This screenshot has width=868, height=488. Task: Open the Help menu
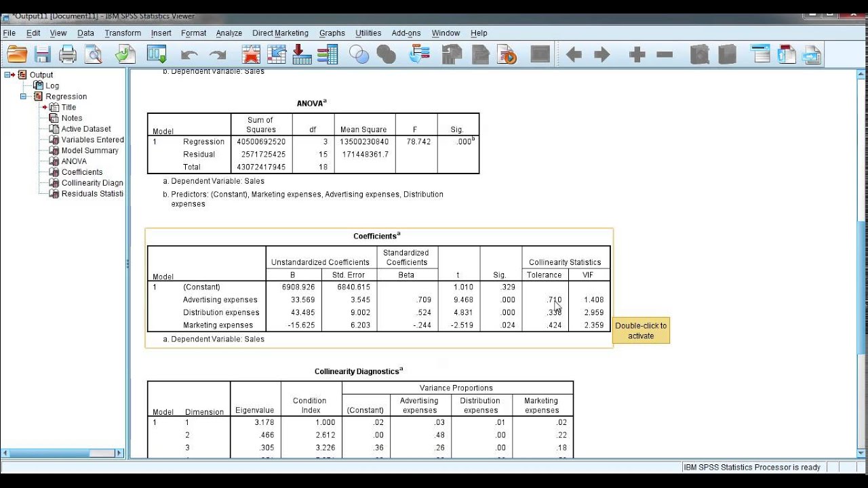479,33
